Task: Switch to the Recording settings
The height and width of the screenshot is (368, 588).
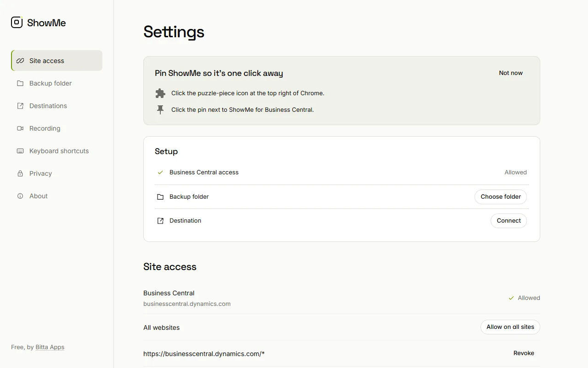Action: [57, 128]
